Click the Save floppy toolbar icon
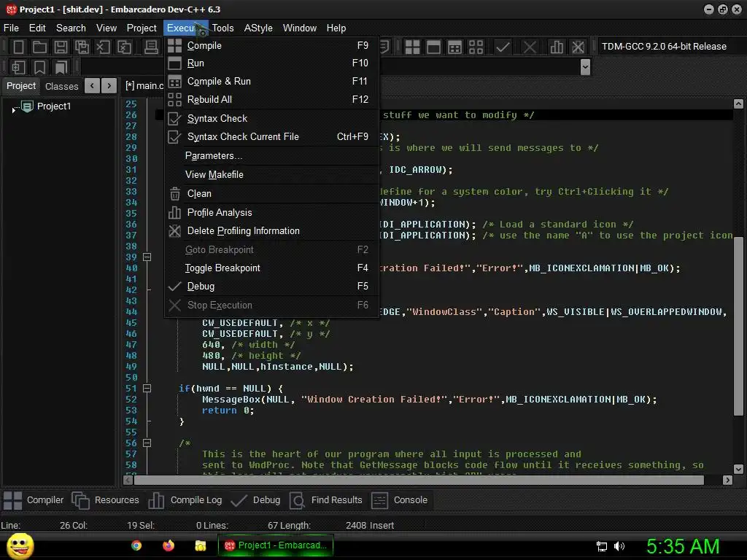 point(61,47)
